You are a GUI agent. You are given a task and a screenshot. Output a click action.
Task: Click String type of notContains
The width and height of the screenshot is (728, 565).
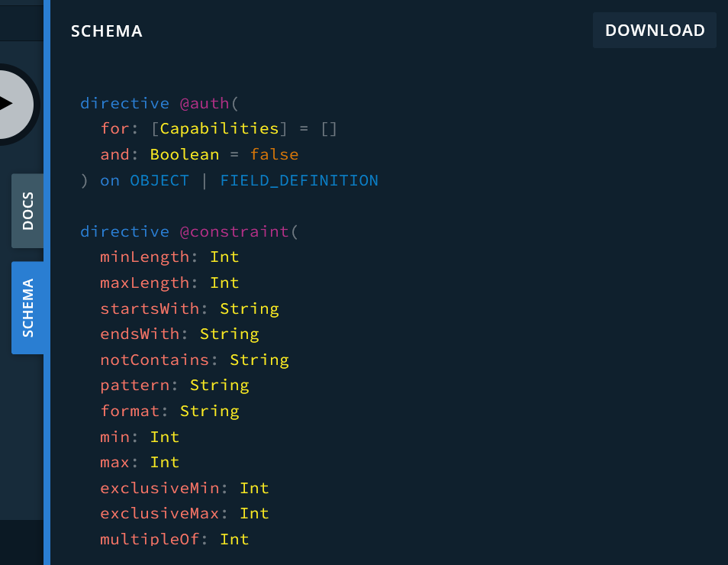[259, 360]
